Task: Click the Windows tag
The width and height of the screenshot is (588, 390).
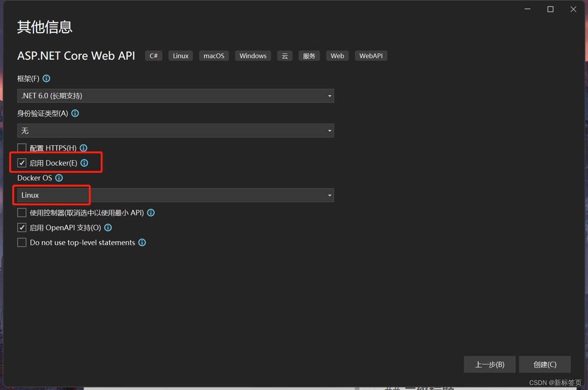Action: point(253,56)
